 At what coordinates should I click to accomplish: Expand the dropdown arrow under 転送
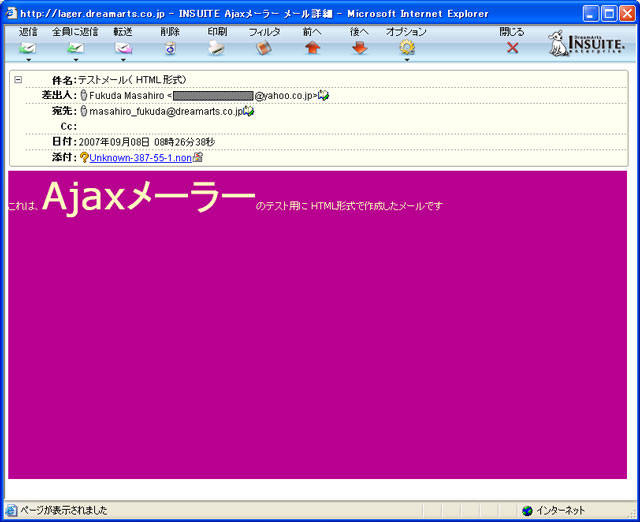click(123, 60)
